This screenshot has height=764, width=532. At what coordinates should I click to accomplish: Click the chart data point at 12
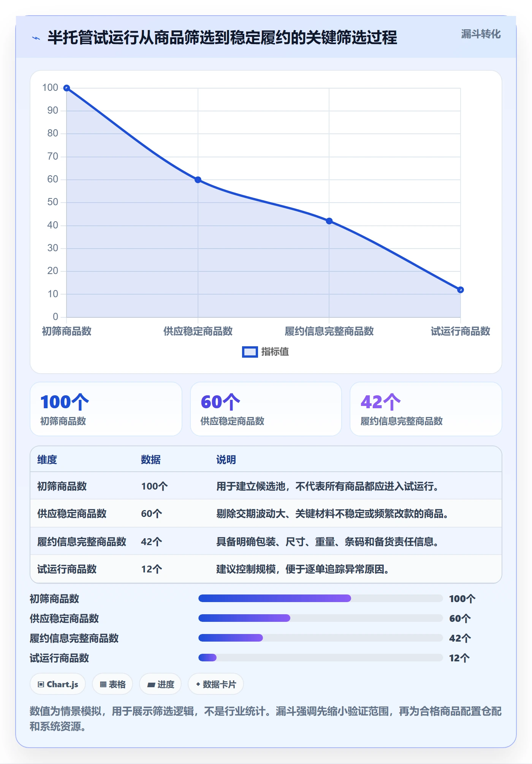coord(461,290)
